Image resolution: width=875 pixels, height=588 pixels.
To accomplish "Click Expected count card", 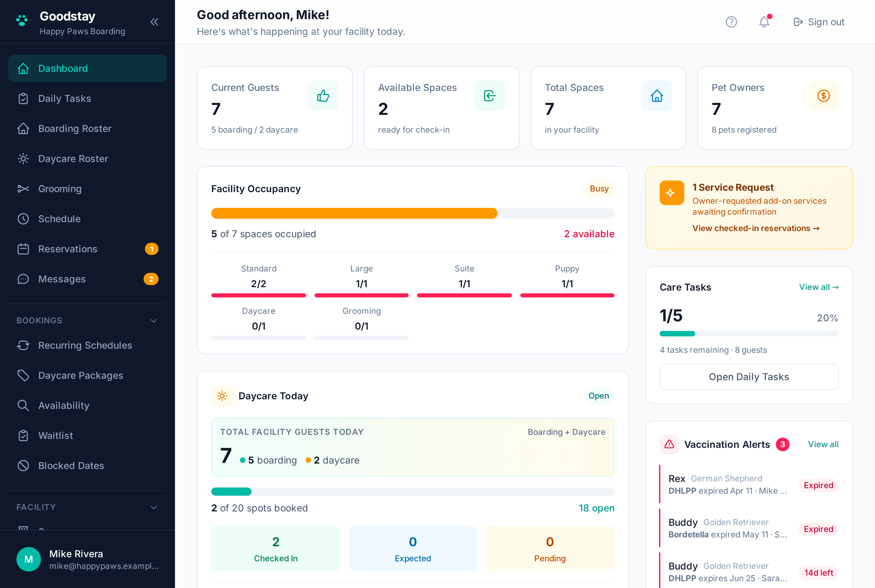I will (x=413, y=549).
